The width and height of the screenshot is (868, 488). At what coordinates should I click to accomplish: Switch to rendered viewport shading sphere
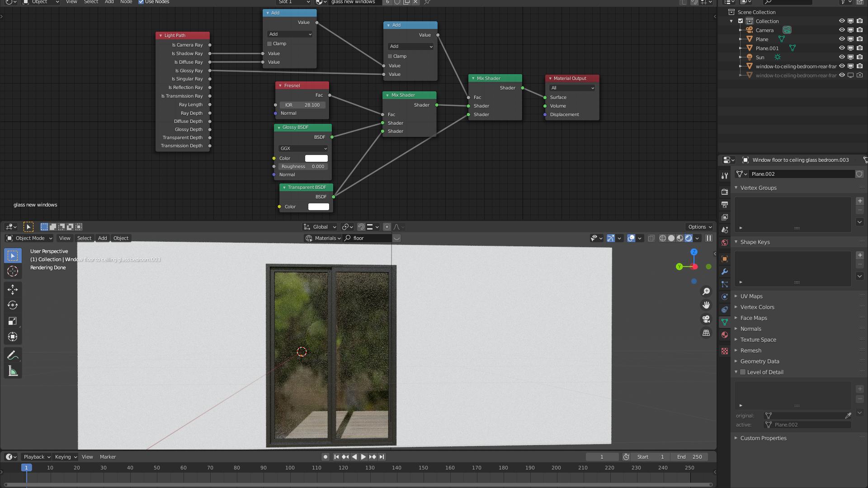click(689, 238)
